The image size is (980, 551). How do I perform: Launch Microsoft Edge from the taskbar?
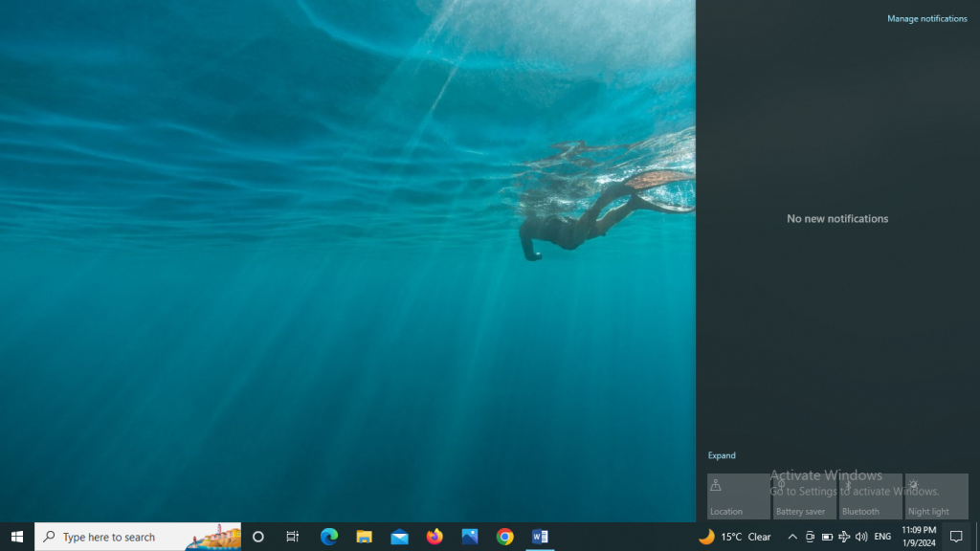click(x=329, y=537)
